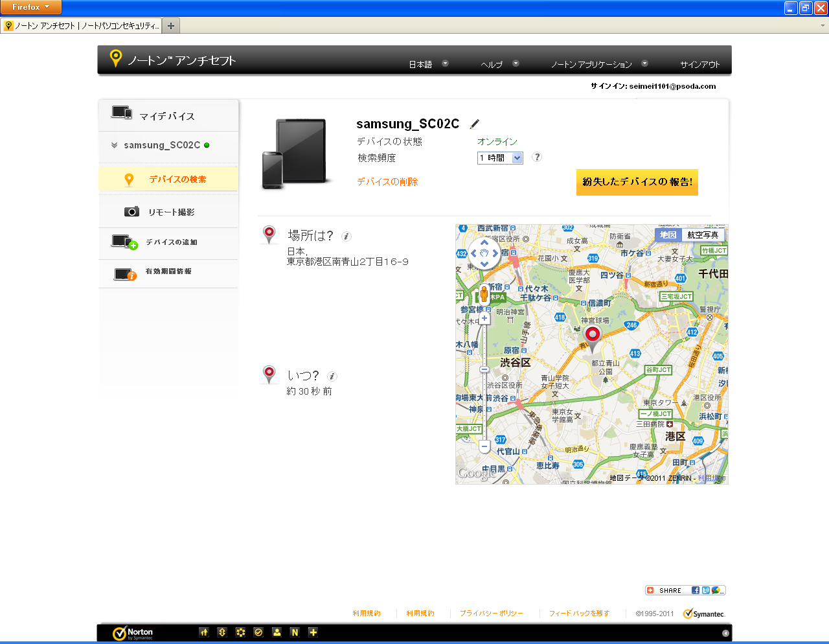Click the Norton by Symantec toolbar logo
The height and width of the screenshot is (644, 829).
click(x=133, y=633)
